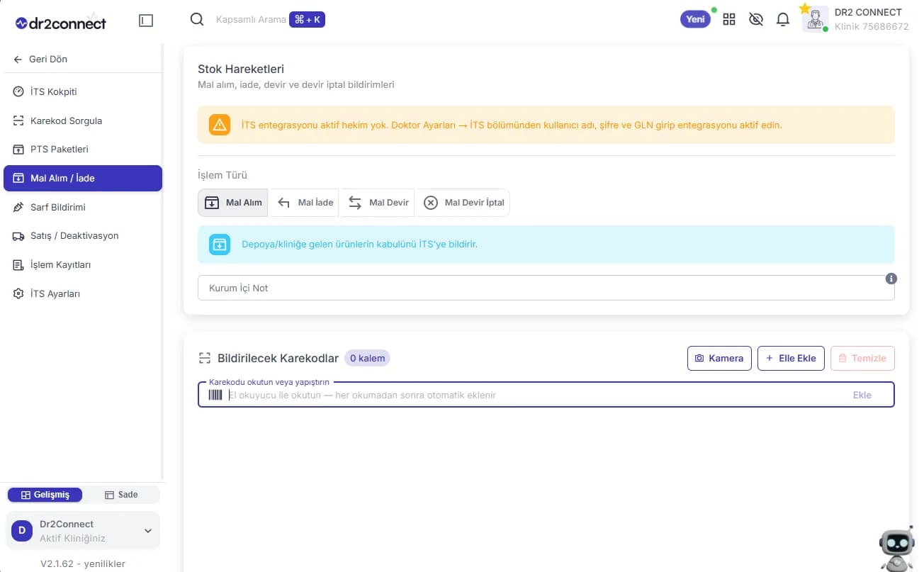The image size is (924, 572).
Task: Open the notifications bell
Action: (x=783, y=20)
